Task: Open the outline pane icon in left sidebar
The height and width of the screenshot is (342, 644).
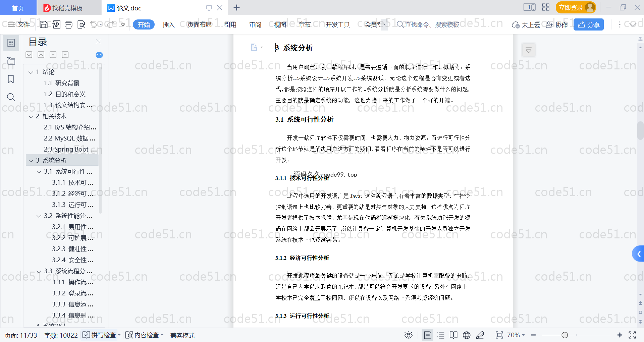Action: tap(11, 43)
